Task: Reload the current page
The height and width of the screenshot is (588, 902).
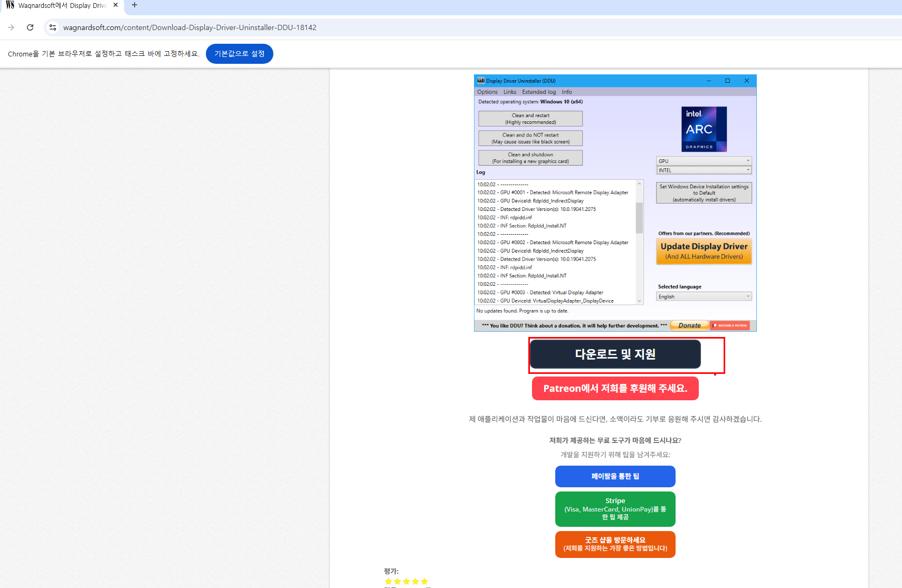Action: tap(30, 27)
